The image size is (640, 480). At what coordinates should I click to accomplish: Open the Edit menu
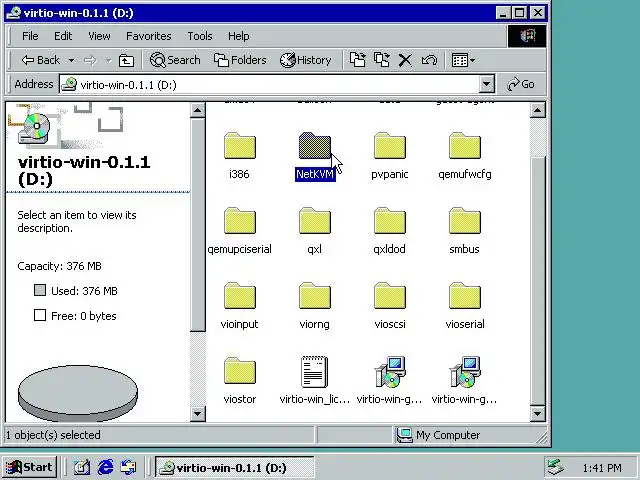(63, 36)
